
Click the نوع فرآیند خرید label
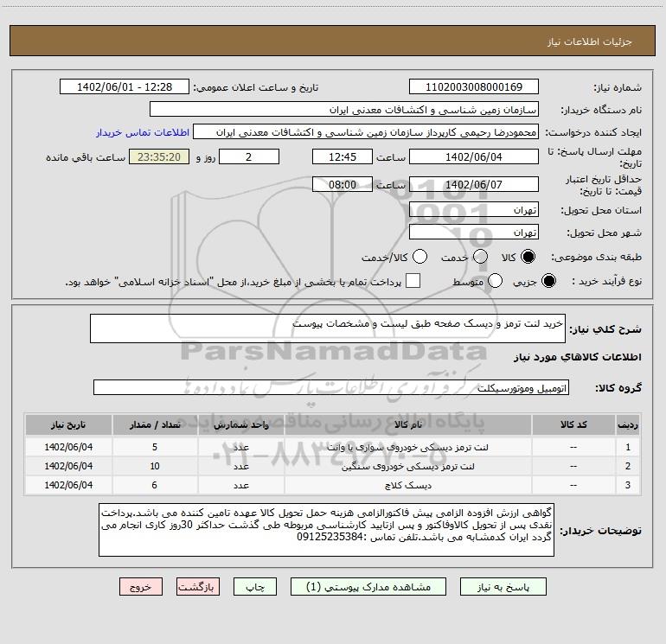click(x=606, y=281)
